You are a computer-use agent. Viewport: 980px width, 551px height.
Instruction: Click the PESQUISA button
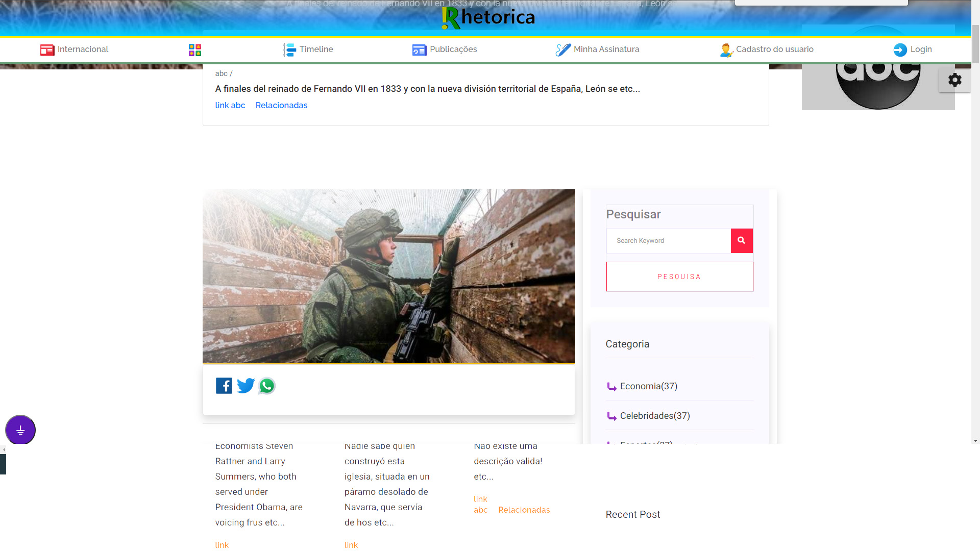click(679, 277)
